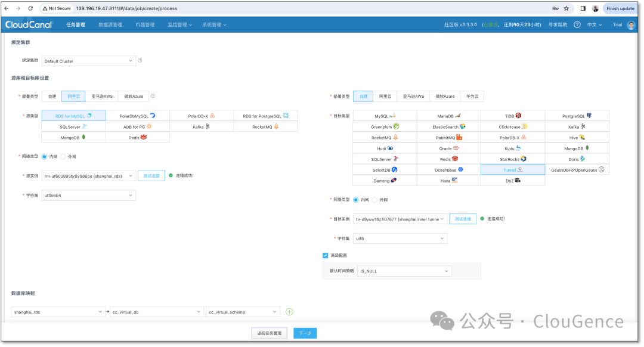The width and height of the screenshot is (644, 347).
Task: Open the help question mark icon in header
Action: pyautogui.click(x=577, y=24)
